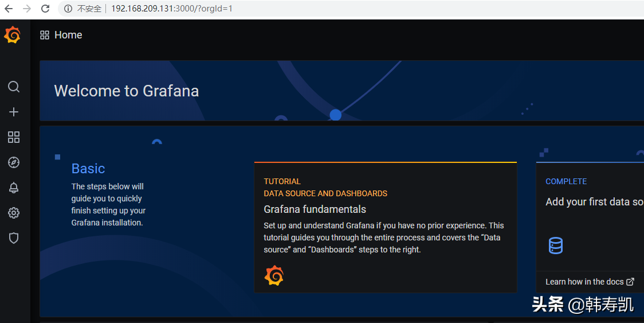Click the COMPLETE label
Image resolution: width=644 pixels, height=323 pixels.
click(x=566, y=181)
